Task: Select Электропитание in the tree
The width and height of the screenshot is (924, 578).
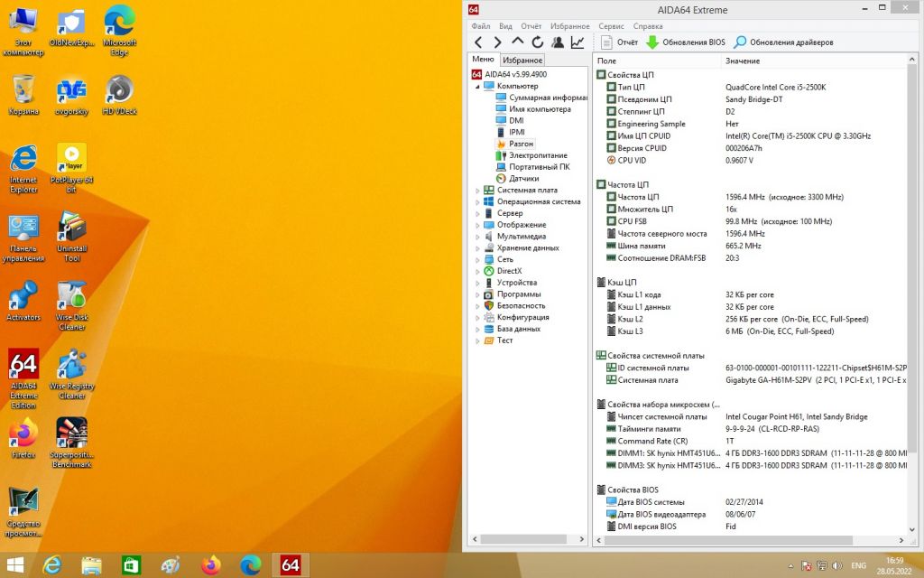Action: click(x=531, y=155)
